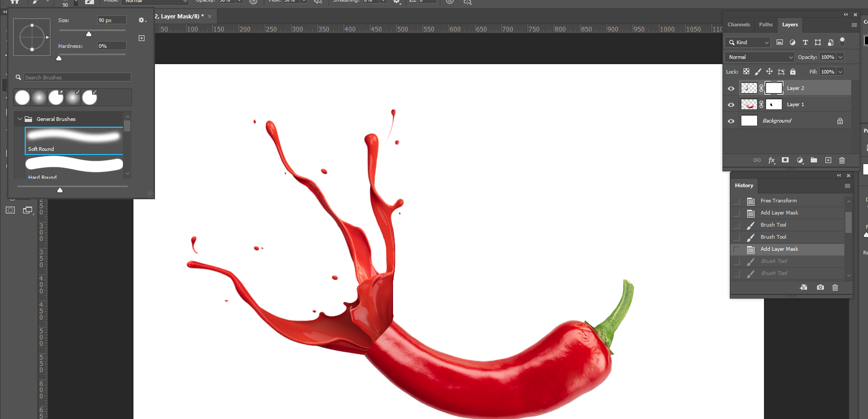Filter layers by shape layers
Screen dimensions: 868x419
(818, 42)
